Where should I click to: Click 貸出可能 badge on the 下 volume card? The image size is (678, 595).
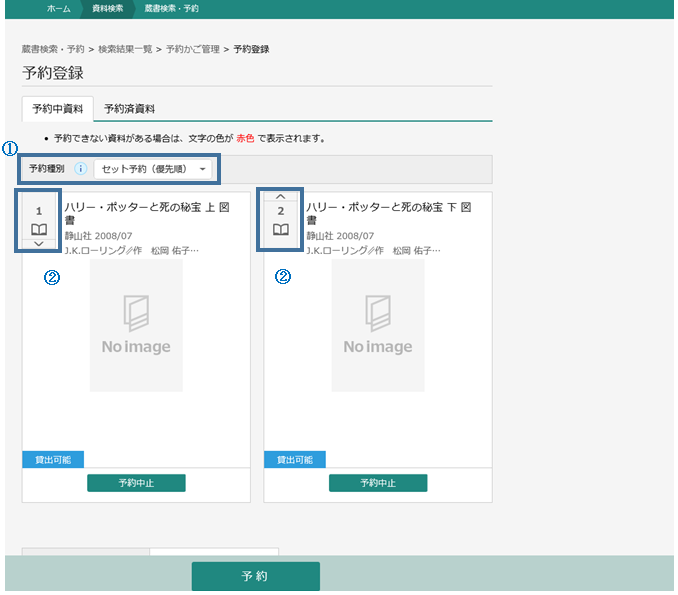[295, 459]
